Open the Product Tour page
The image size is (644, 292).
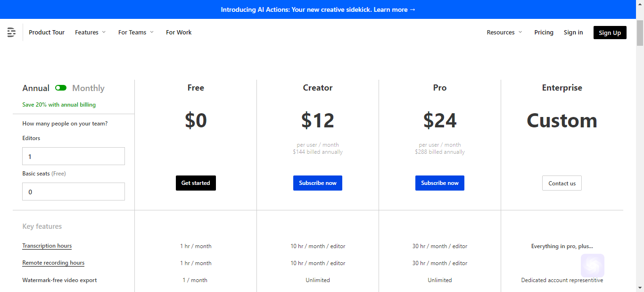(x=47, y=32)
